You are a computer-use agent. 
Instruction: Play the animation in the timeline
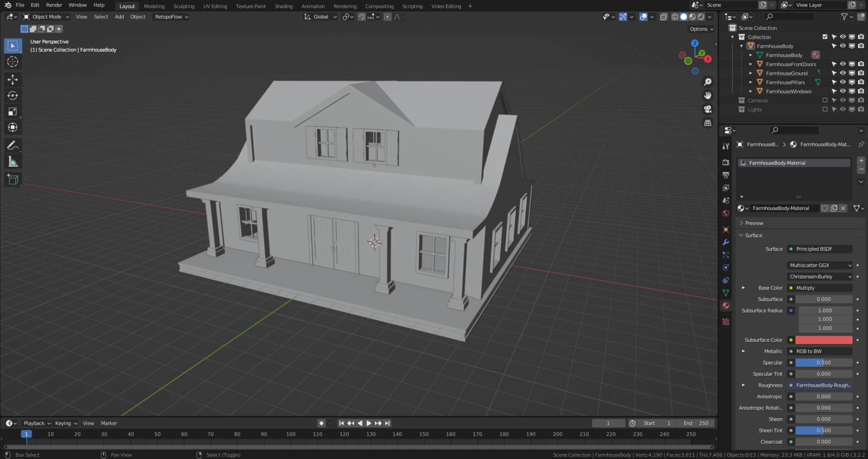(369, 423)
